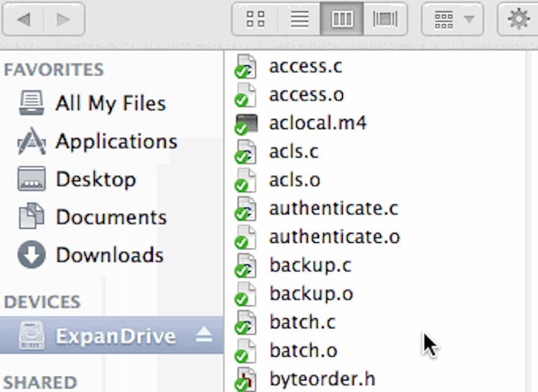Click the All My Files icon
Screen dimensions: 538x392
(x=32, y=102)
